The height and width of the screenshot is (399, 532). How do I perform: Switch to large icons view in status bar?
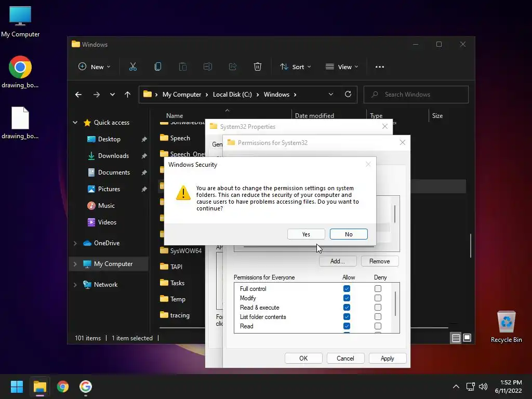coord(467,338)
